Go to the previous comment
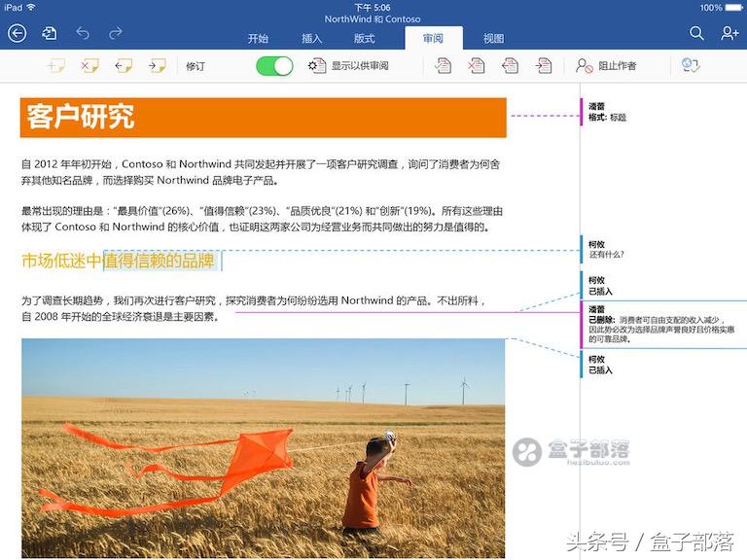This screenshot has height=560, width=747. (124, 66)
